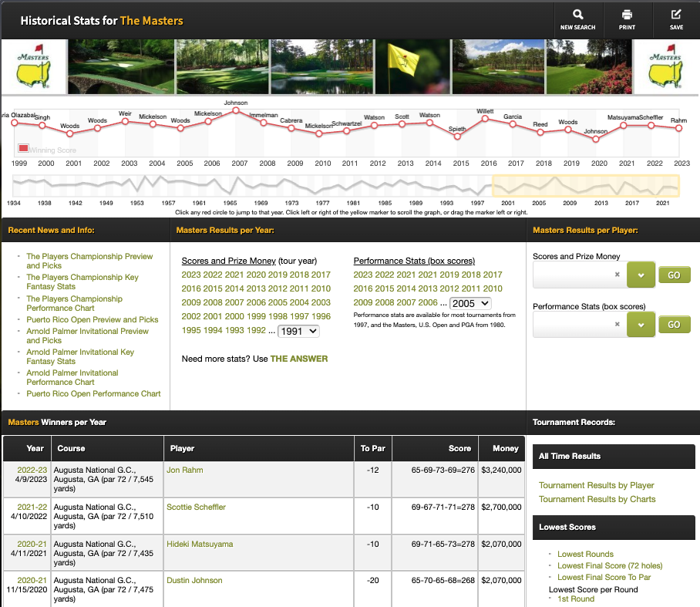Image resolution: width=700 pixels, height=607 pixels.
Task: Click the To Par column header
Action: pyautogui.click(x=373, y=448)
